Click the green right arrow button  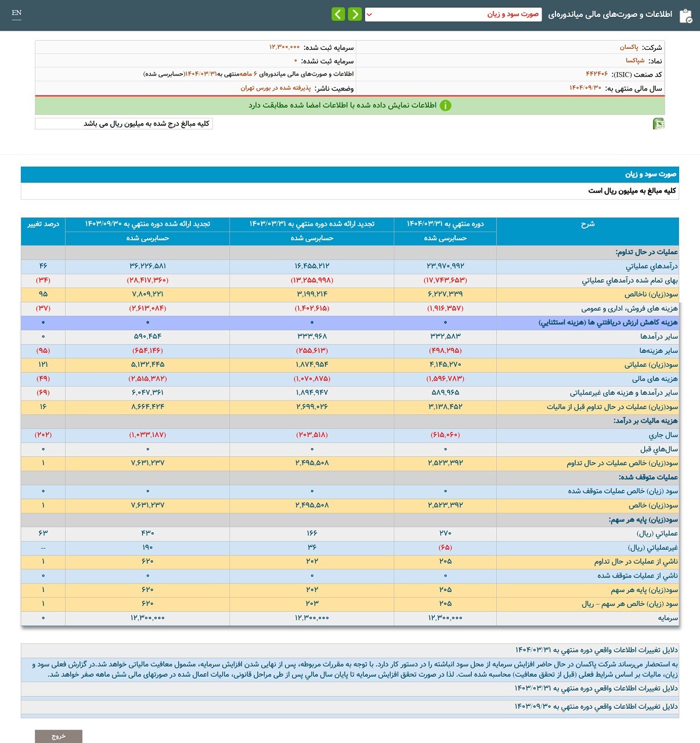(355, 15)
